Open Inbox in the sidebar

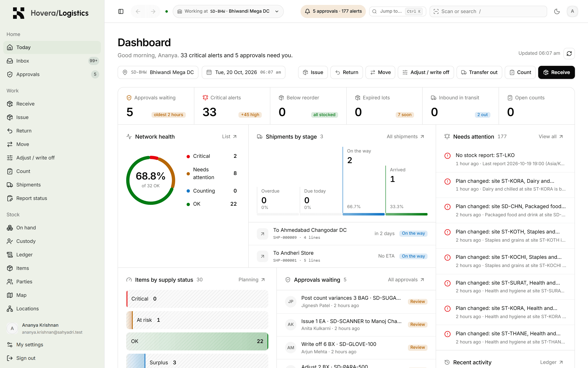52,61
